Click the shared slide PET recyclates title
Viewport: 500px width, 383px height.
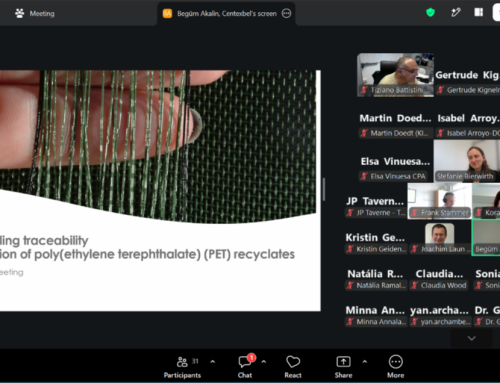coord(147,247)
